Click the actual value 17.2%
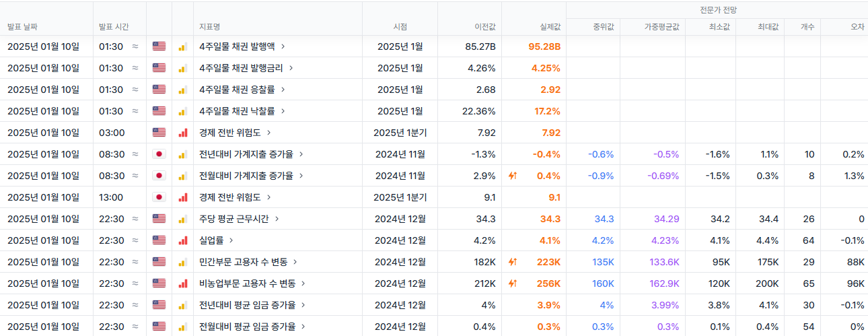This screenshot has height=336, width=868. [x=547, y=111]
